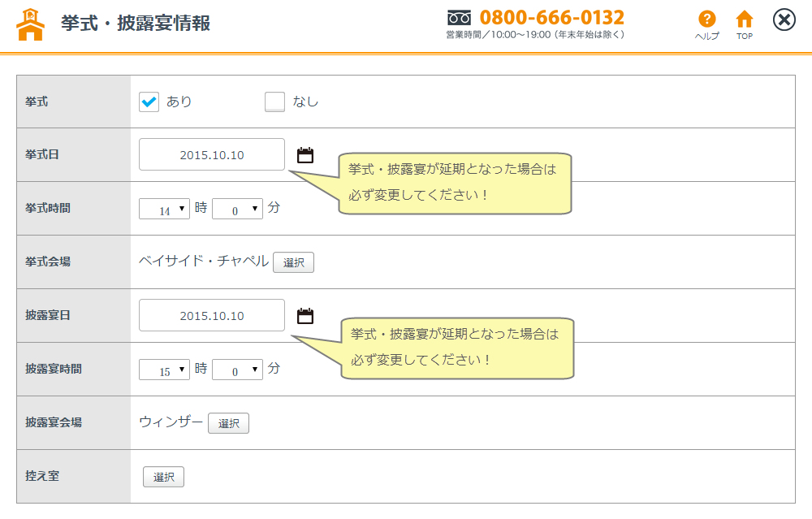Open the 披露宴時間 hour dropdown
Screen dimensions: 812x519
[164, 370]
